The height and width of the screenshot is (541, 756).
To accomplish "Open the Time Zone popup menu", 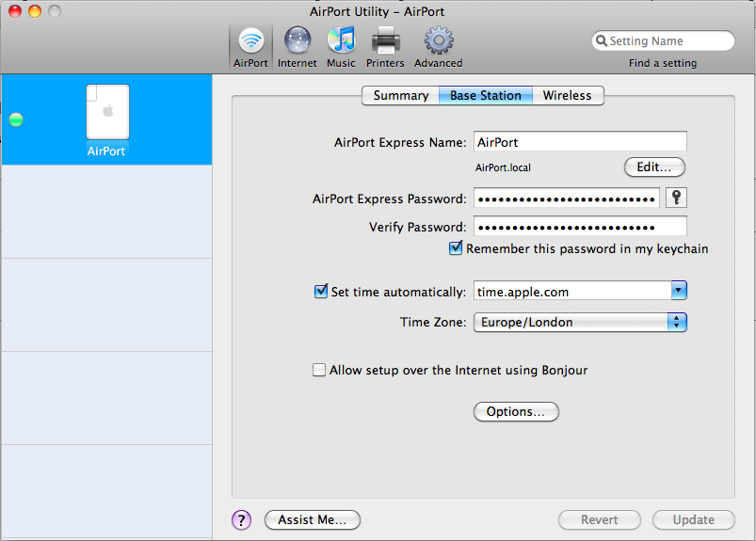I will tap(580, 323).
